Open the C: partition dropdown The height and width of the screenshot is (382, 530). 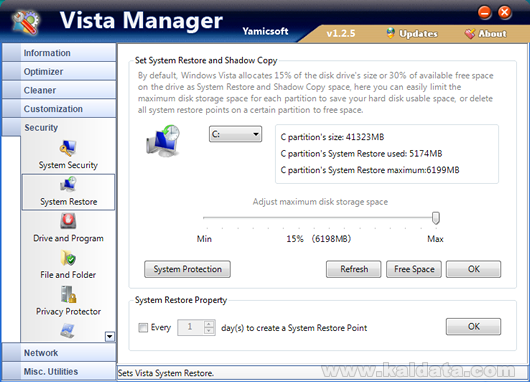pyautogui.click(x=235, y=134)
